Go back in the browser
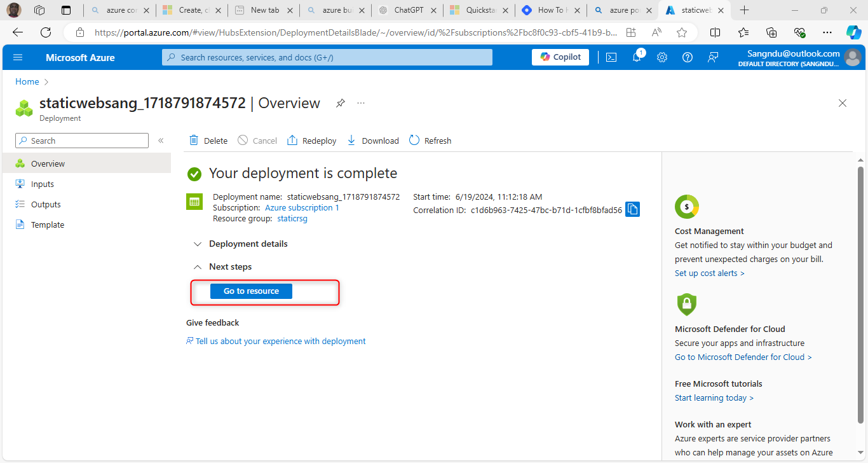Viewport: 868px width, 463px height. [x=18, y=32]
